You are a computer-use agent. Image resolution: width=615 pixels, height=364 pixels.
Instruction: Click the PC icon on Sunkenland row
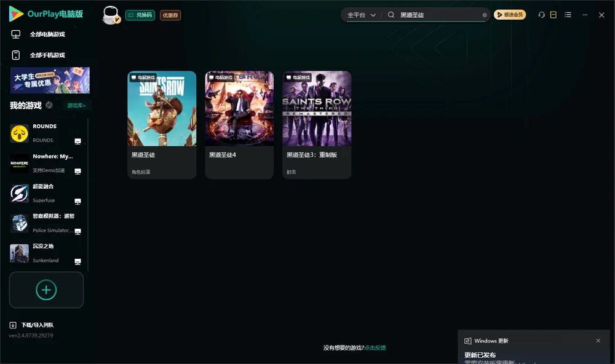77,262
